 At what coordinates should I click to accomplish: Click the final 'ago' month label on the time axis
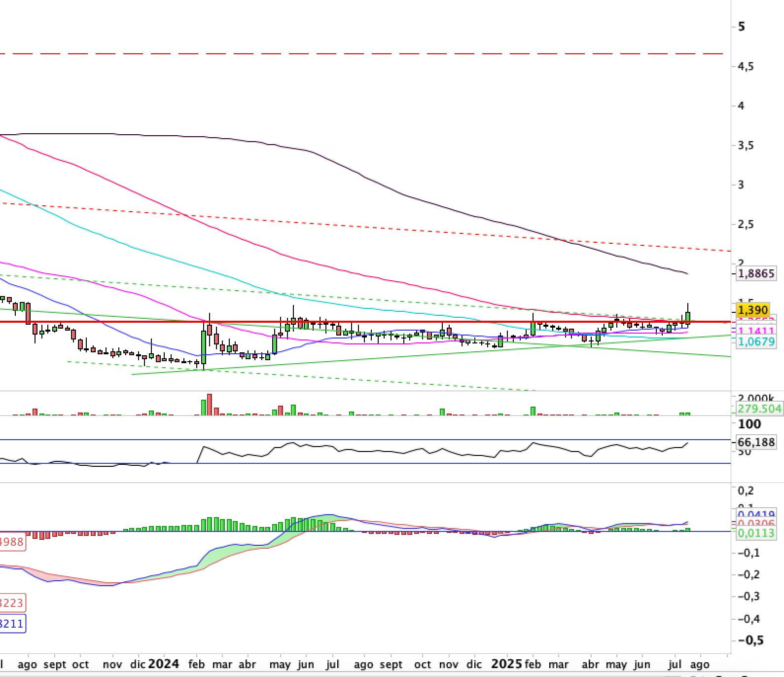(699, 665)
